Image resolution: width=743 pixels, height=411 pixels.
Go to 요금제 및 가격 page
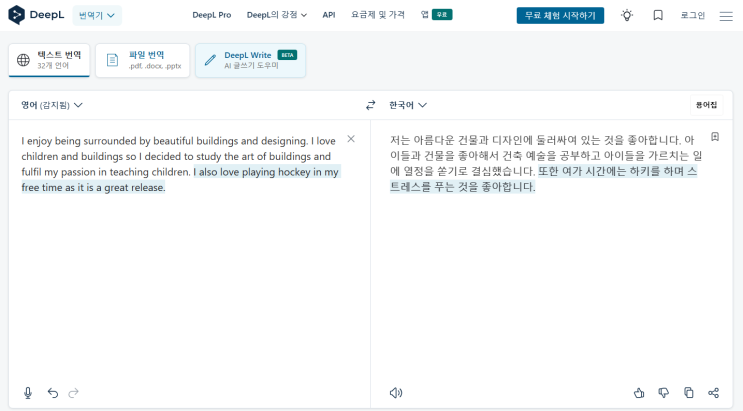378,15
